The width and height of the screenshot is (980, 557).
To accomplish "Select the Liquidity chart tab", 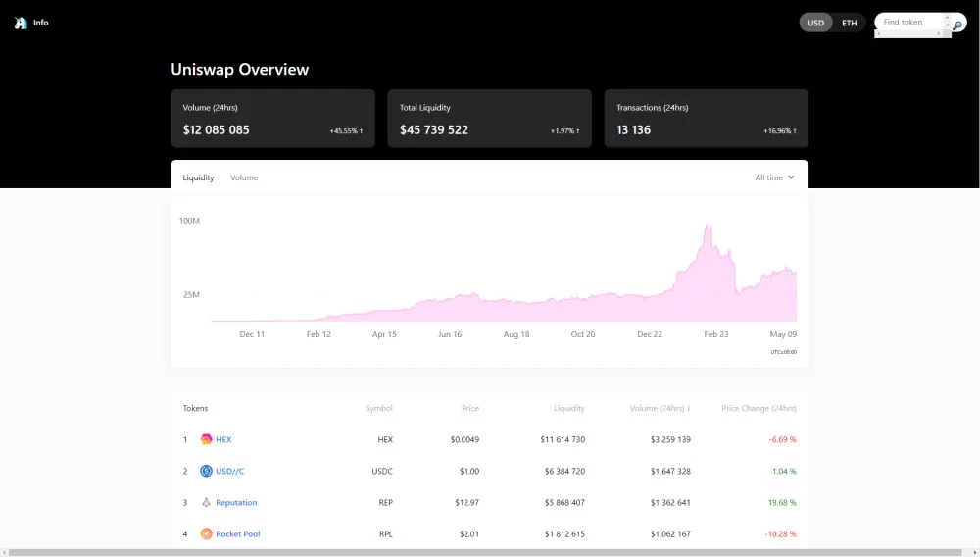I will pos(198,177).
